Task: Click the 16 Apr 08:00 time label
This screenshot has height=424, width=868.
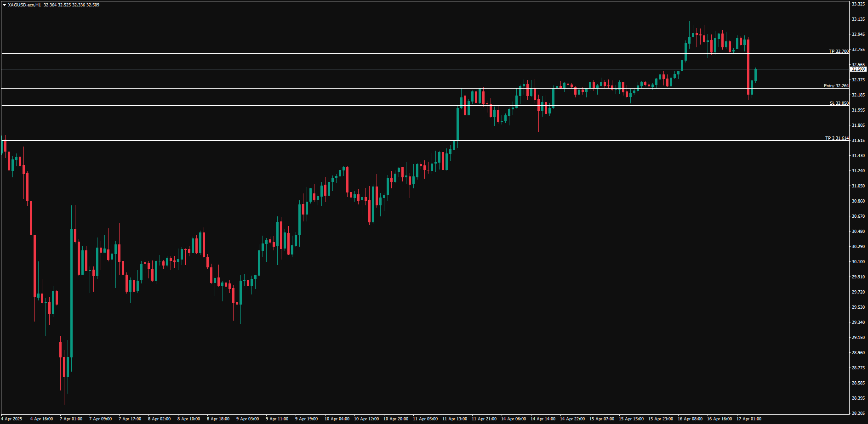Action: [690, 419]
